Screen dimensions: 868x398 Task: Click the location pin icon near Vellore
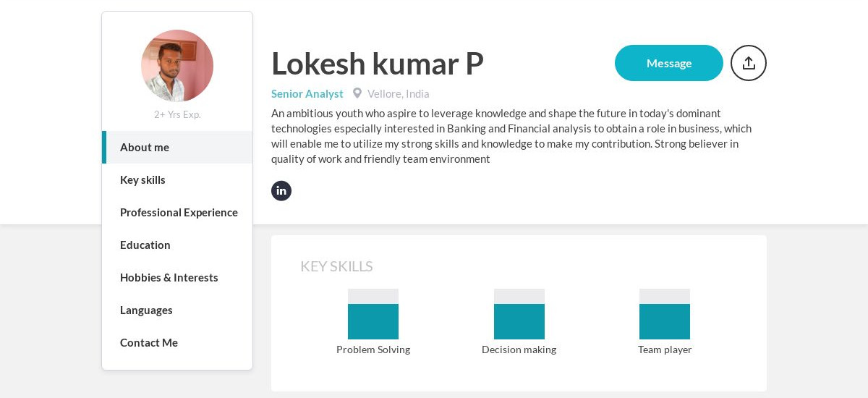click(x=357, y=93)
